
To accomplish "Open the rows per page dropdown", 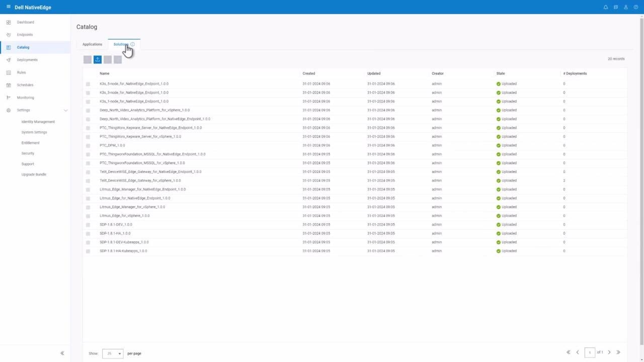I will [x=113, y=353].
